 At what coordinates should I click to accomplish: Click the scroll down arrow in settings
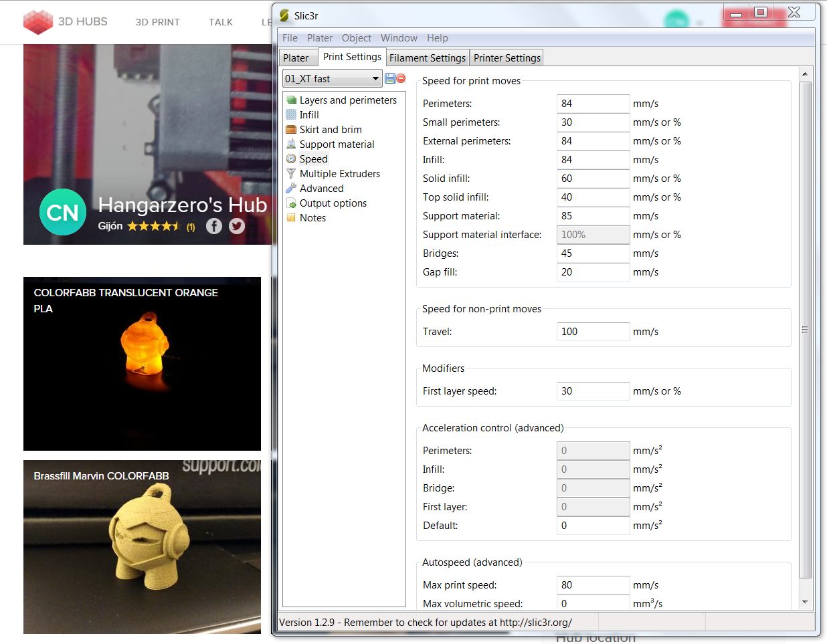pyautogui.click(x=805, y=602)
